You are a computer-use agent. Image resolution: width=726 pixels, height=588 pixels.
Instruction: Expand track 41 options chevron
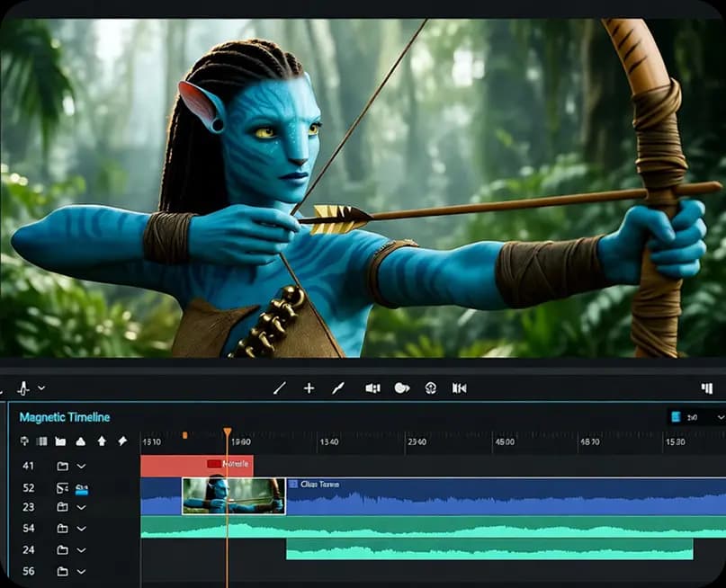coord(79,467)
